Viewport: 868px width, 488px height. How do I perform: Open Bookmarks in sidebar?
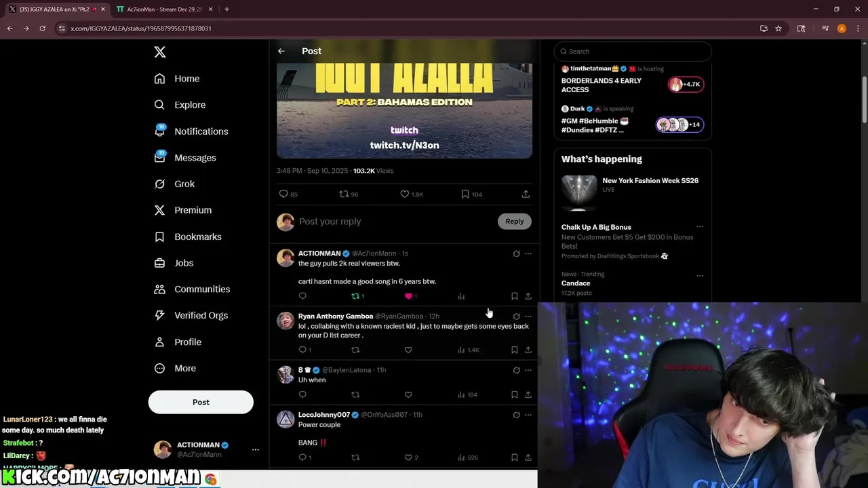[188, 237]
